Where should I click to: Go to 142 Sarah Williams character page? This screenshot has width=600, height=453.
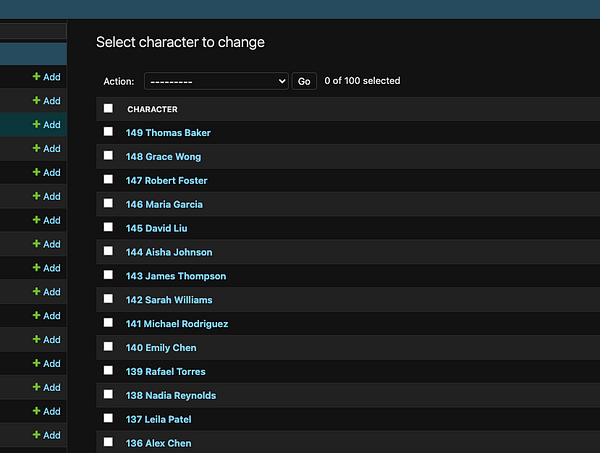(x=169, y=300)
